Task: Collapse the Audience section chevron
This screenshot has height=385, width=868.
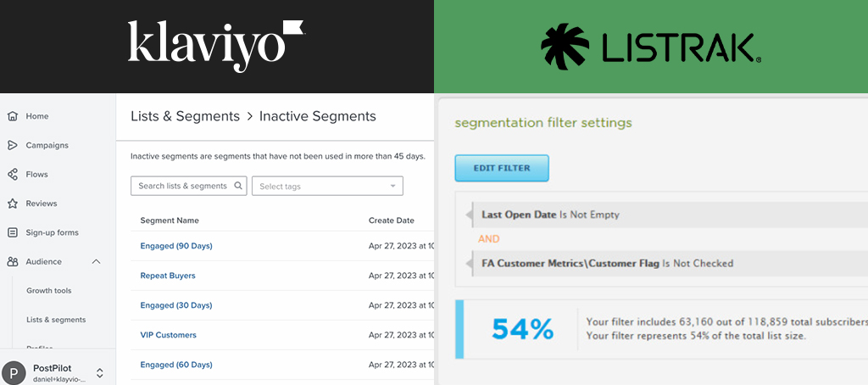Action: pyautogui.click(x=97, y=261)
